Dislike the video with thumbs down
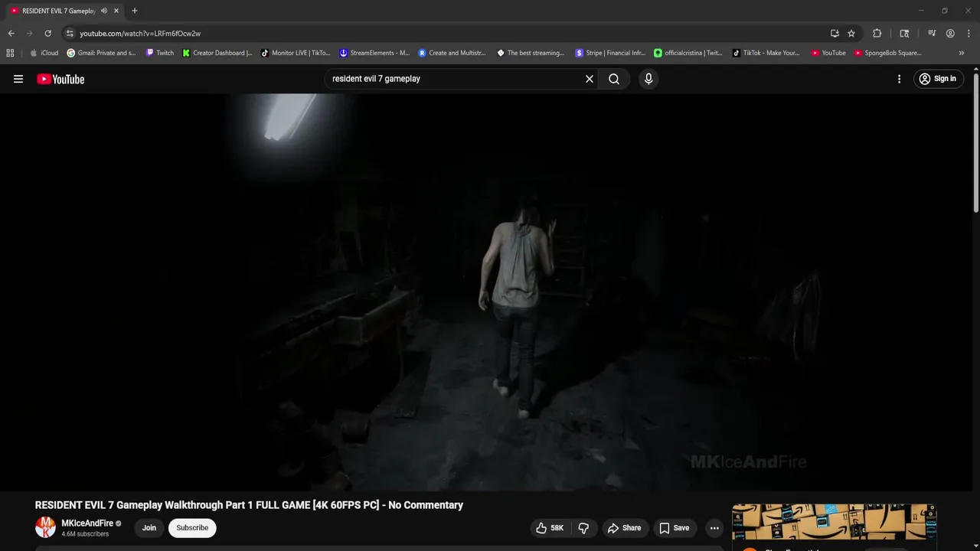 (x=583, y=528)
